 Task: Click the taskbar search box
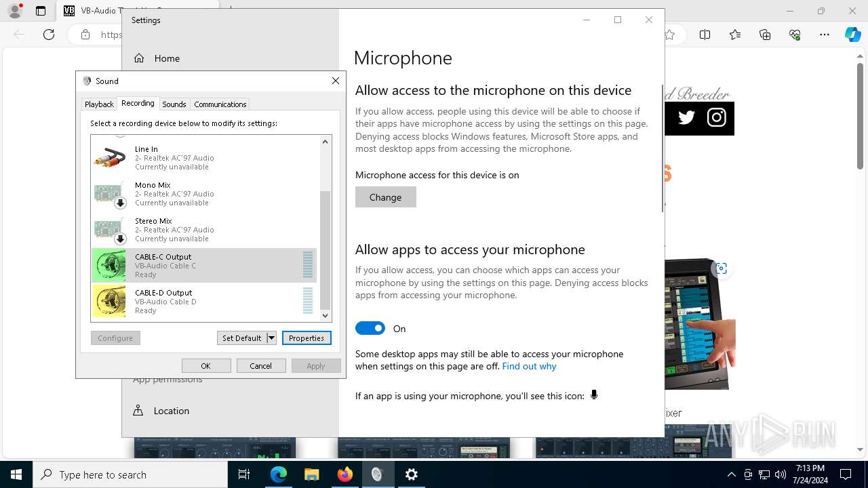pyautogui.click(x=130, y=474)
